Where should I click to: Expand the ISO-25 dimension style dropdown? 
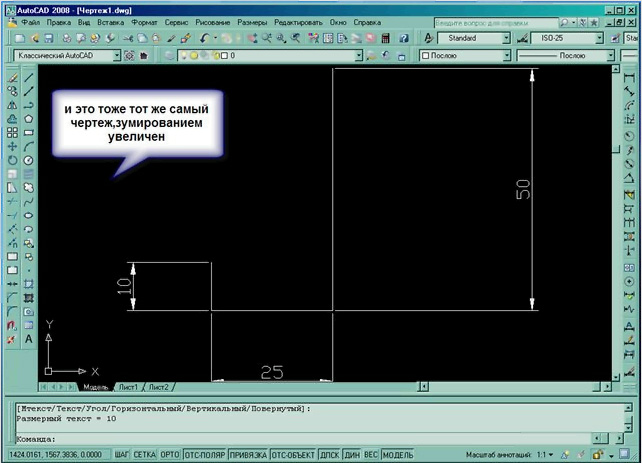[598, 38]
